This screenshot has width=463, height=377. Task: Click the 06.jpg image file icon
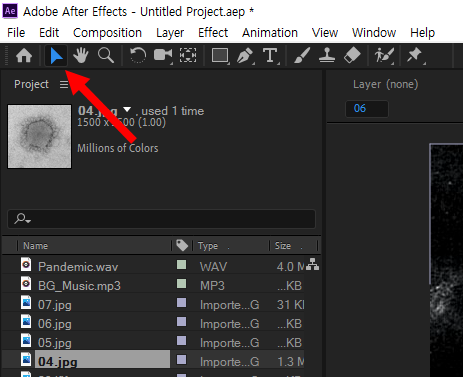pos(26,322)
